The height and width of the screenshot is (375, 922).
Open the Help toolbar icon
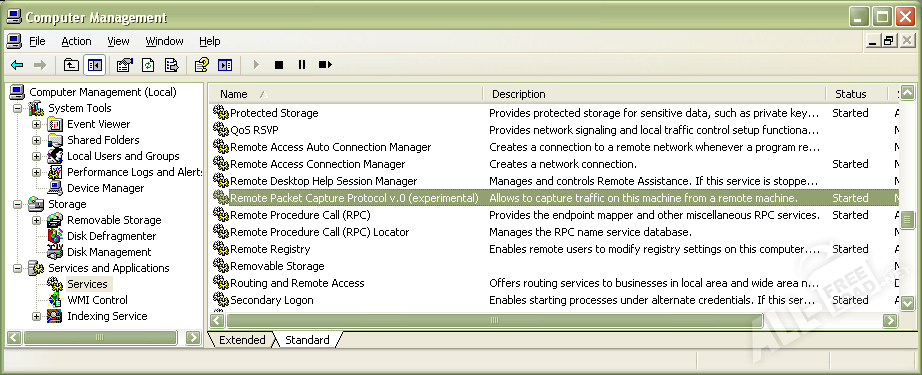pos(202,65)
